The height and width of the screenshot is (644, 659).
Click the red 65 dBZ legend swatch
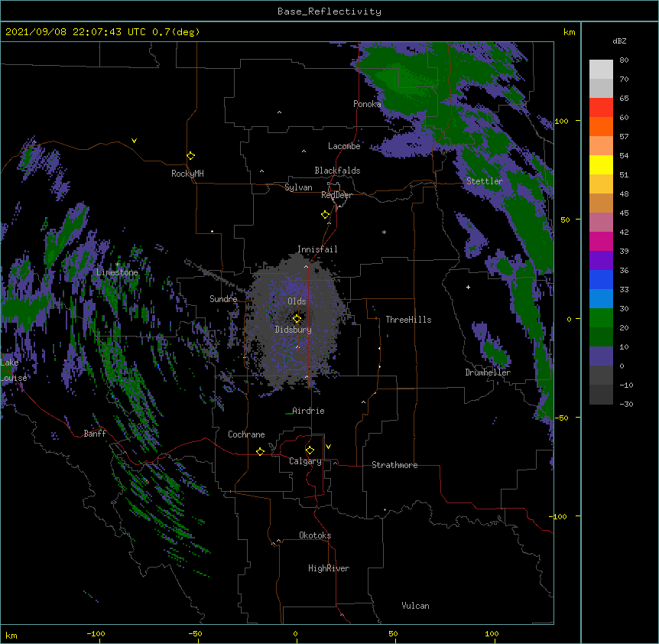[x=601, y=108]
